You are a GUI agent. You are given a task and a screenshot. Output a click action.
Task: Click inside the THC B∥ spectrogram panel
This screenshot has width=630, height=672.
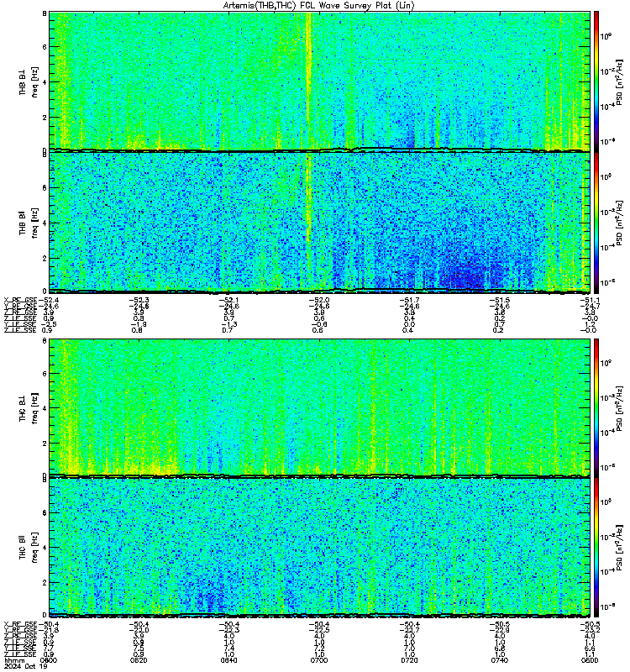[319, 548]
